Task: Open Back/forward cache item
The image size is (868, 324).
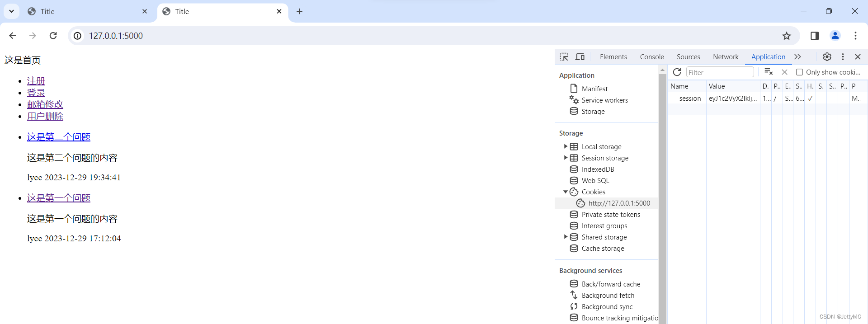Action: click(x=611, y=284)
